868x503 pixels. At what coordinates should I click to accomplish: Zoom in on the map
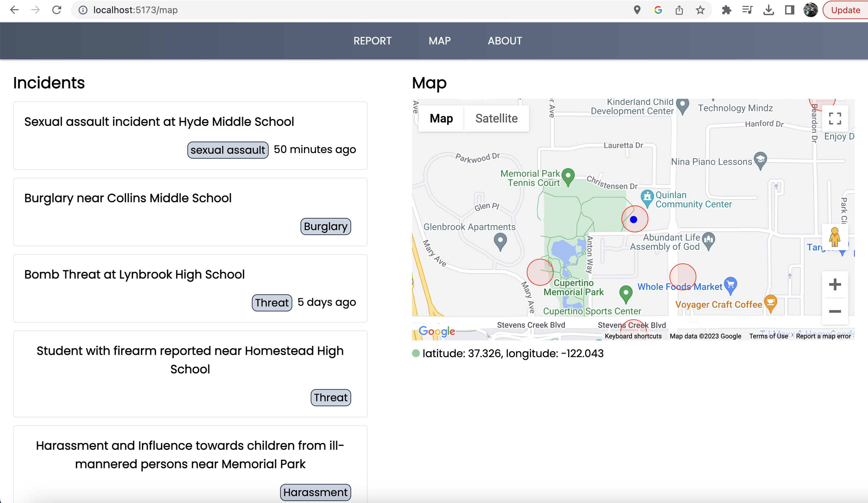pos(834,285)
